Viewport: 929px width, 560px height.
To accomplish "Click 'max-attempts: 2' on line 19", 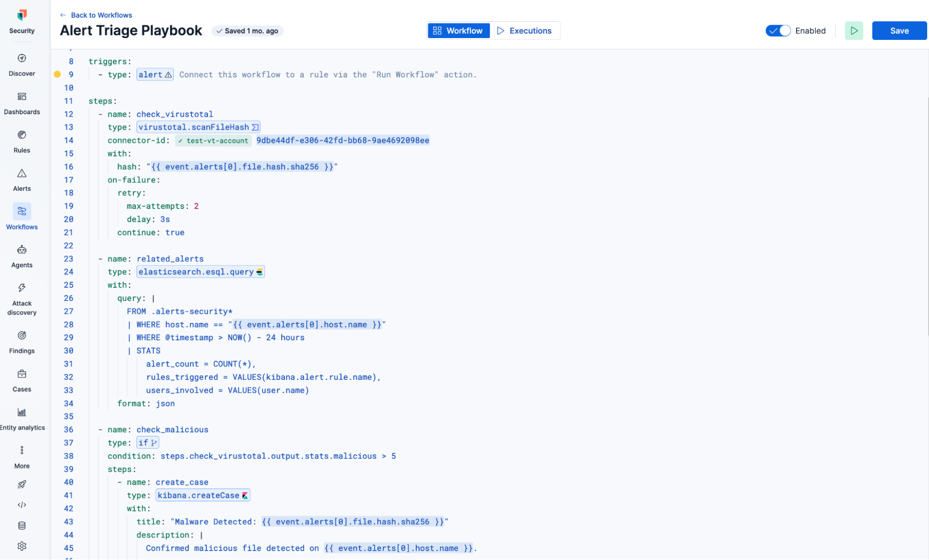I will 163,206.
